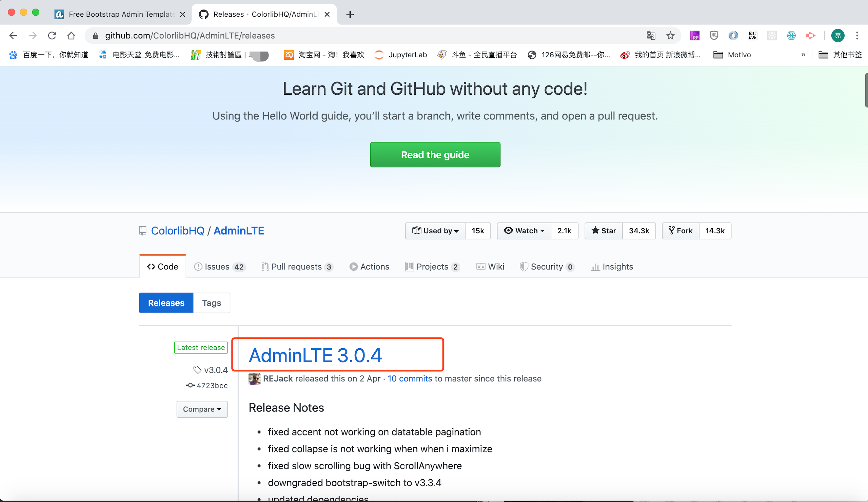The height and width of the screenshot is (502, 868).
Task: Open the 百度一下 bookmark
Action: pos(49,55)
